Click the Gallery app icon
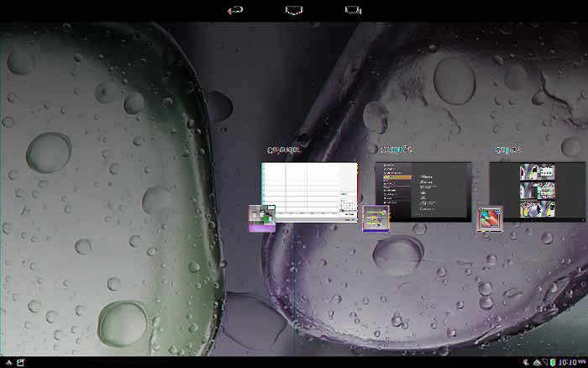 click(490, 218)
